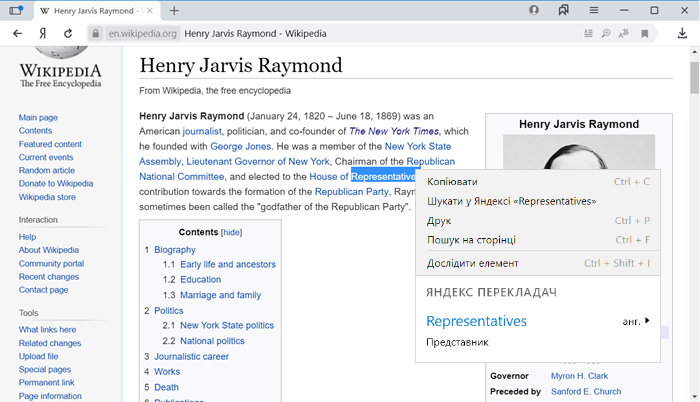The image size is (700, 402).
Task: Open a new tab with the plus button
Action: point(174,11)
